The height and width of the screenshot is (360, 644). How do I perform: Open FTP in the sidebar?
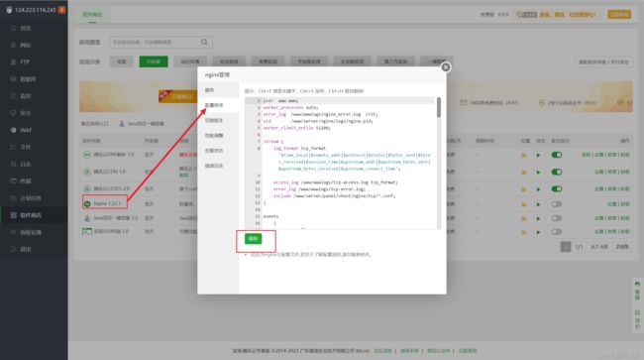25,61
